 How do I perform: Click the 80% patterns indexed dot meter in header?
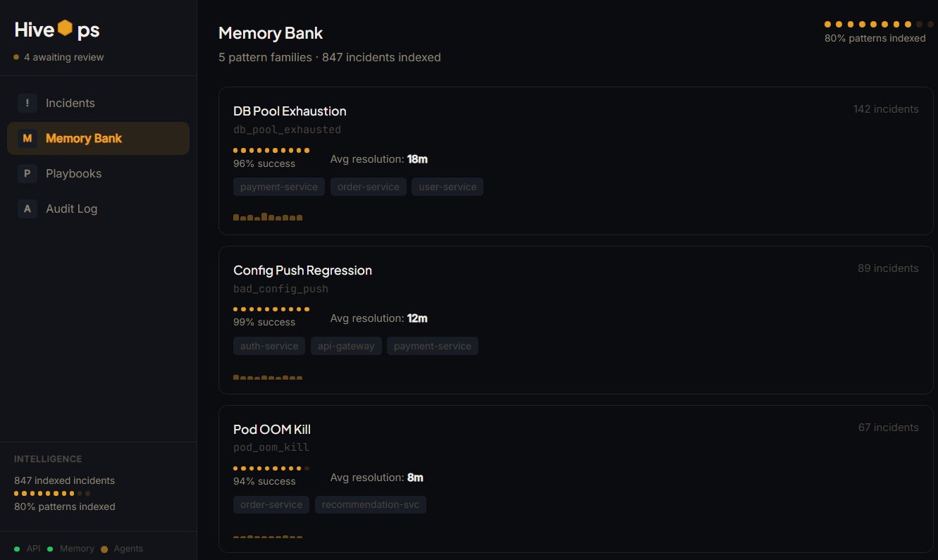point(879,24)
